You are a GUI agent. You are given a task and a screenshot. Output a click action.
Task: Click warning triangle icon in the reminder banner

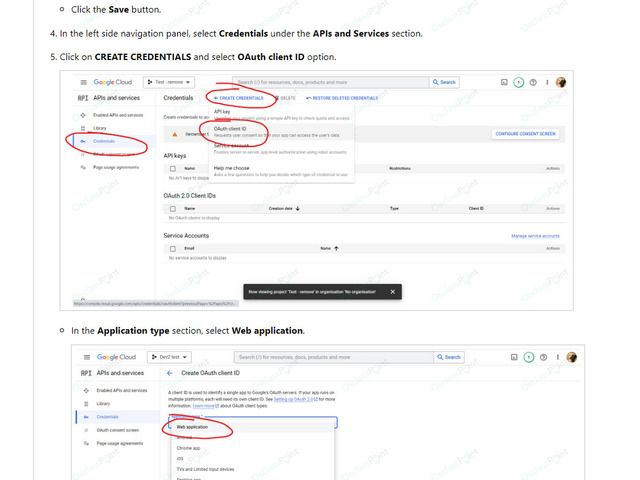175,134
